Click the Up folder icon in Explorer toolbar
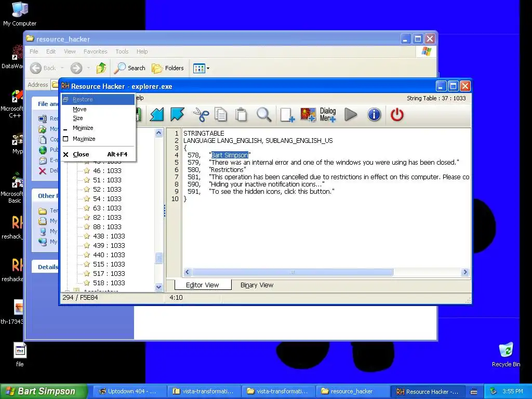Screen dimensions: 532x399 [101, 68]
